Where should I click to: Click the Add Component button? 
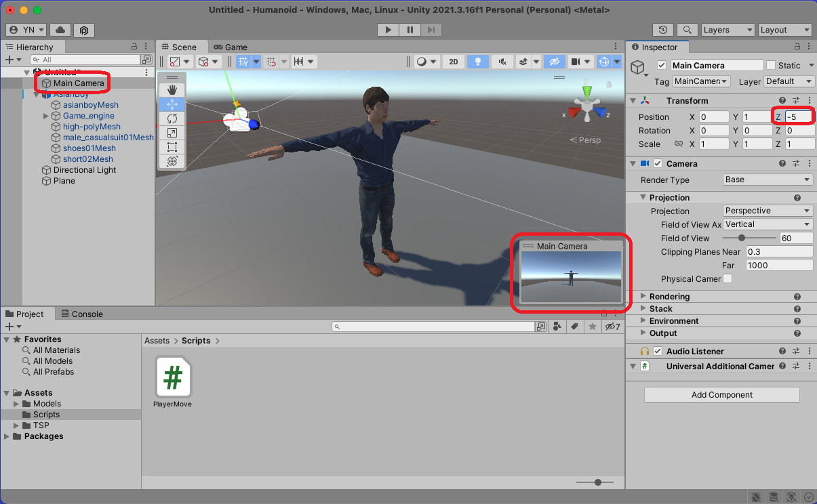[721, 395]
